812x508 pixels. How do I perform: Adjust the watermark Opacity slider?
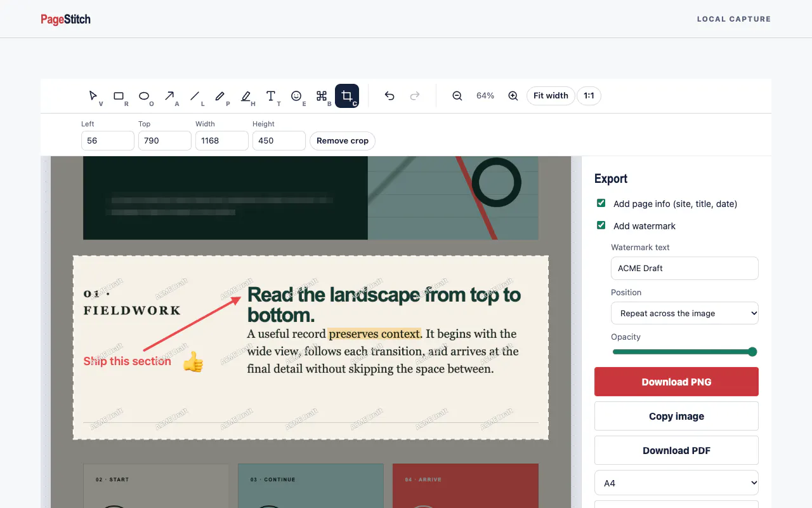click(x=684, y=352)
